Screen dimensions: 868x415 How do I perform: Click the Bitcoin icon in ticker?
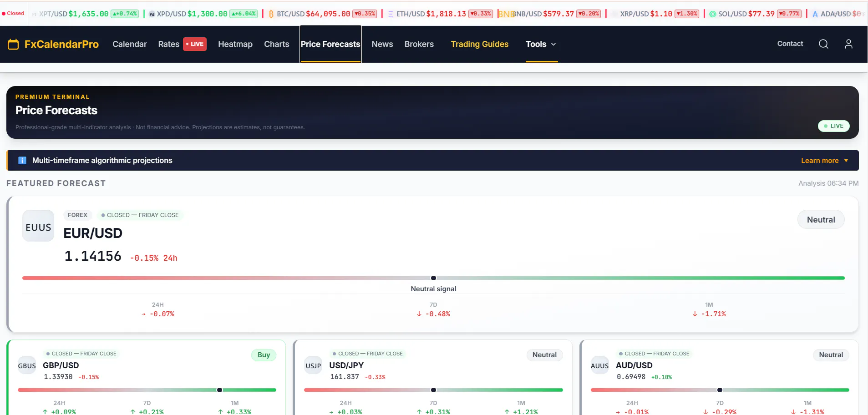click(x=271, y=14)
